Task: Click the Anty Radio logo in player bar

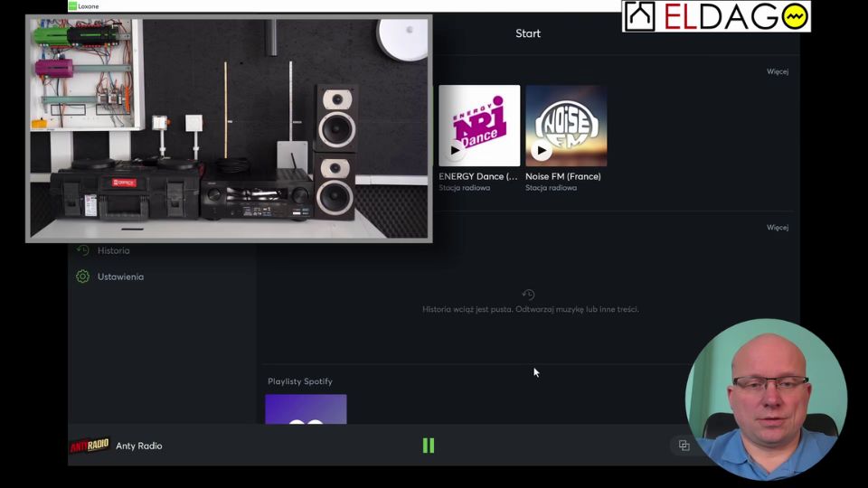Action: tap(90, 446)
